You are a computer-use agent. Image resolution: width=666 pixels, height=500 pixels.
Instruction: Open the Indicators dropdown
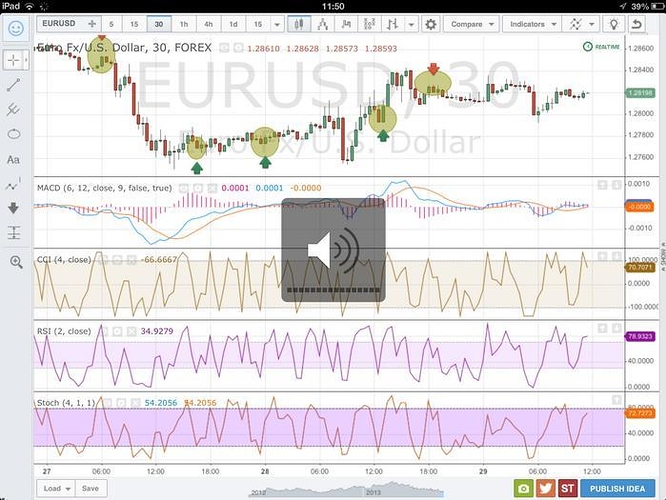tap(533, 24)
